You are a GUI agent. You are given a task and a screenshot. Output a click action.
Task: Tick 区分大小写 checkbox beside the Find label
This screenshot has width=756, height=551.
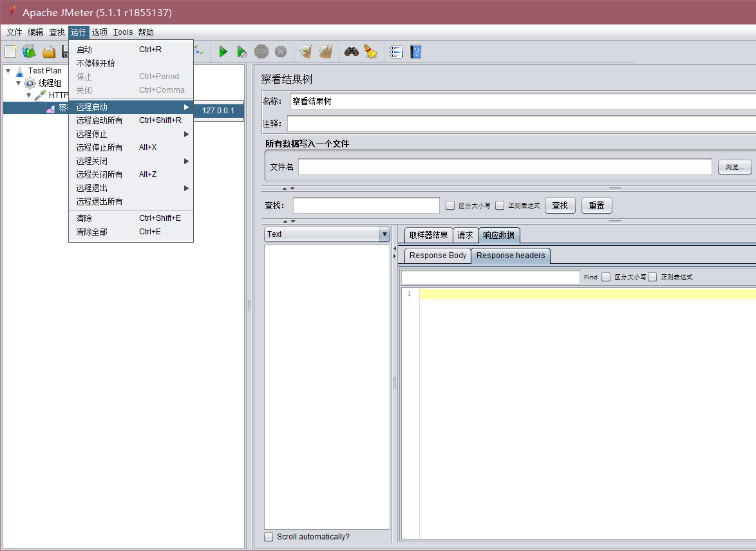point(606,277)
